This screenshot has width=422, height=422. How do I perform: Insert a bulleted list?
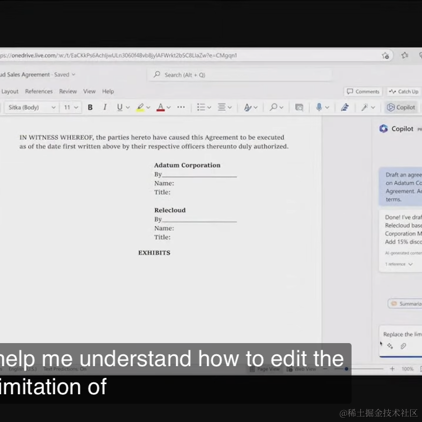click(x=201, y=107)
